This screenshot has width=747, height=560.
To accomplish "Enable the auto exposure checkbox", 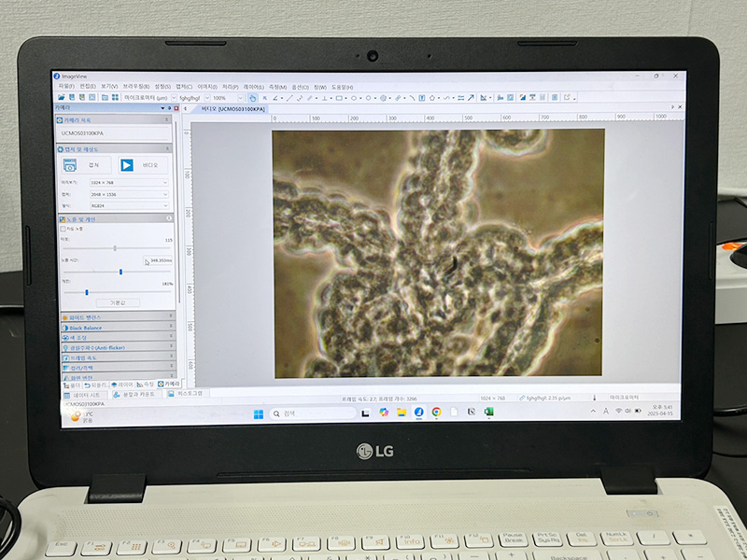I will (63, 228).
